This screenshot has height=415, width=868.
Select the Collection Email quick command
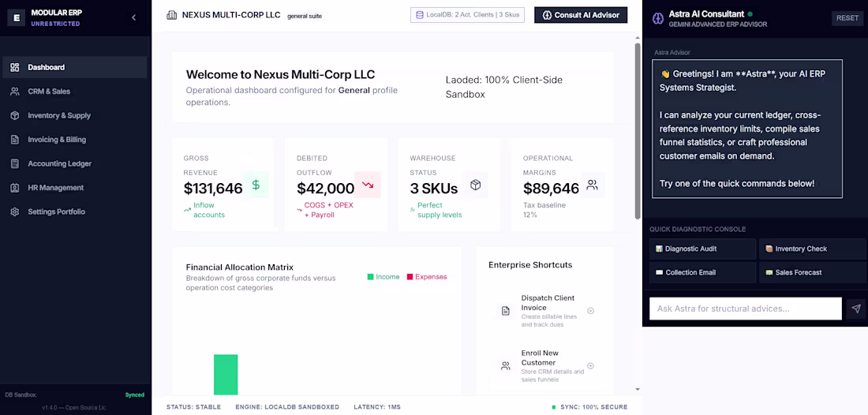(702, 273)
